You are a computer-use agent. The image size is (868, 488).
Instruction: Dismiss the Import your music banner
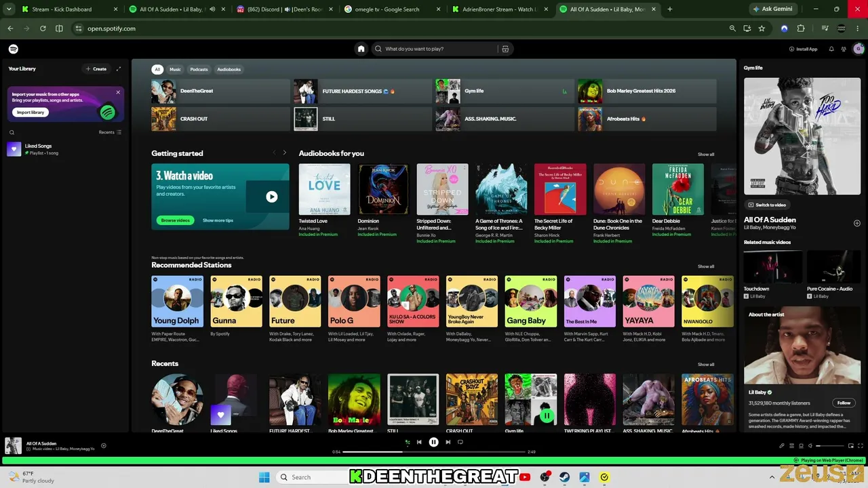point(118,92)
